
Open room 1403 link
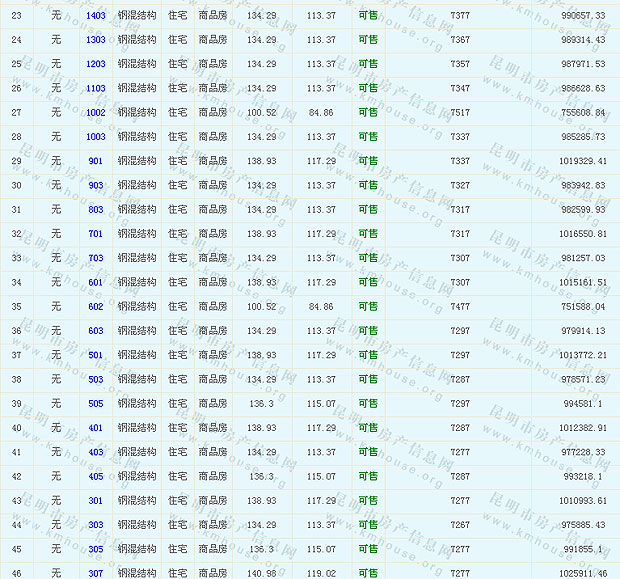(x=96, y=16)
